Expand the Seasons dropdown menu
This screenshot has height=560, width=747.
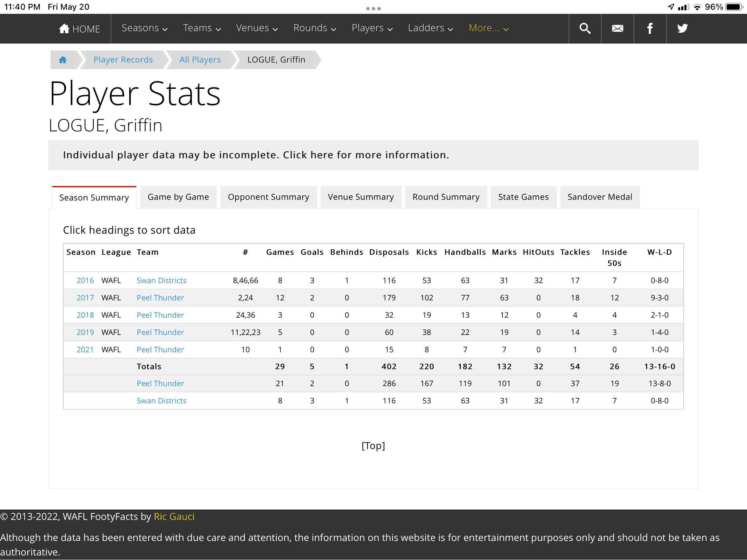pyautogui.click(x=145, y=28)
